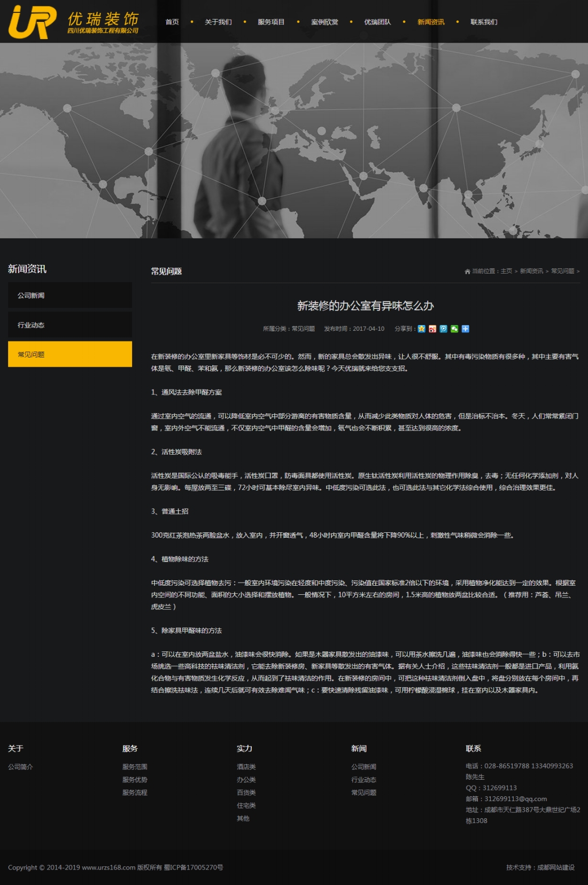
Task: Select 公司新闻 in the sidebar
Action: click(x=70, y=295)
